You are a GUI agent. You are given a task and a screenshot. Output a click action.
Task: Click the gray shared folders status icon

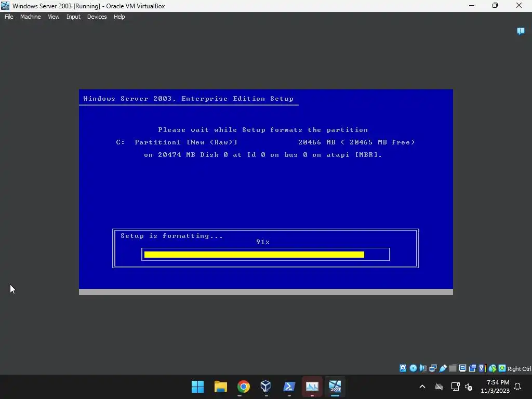point(453,368)
